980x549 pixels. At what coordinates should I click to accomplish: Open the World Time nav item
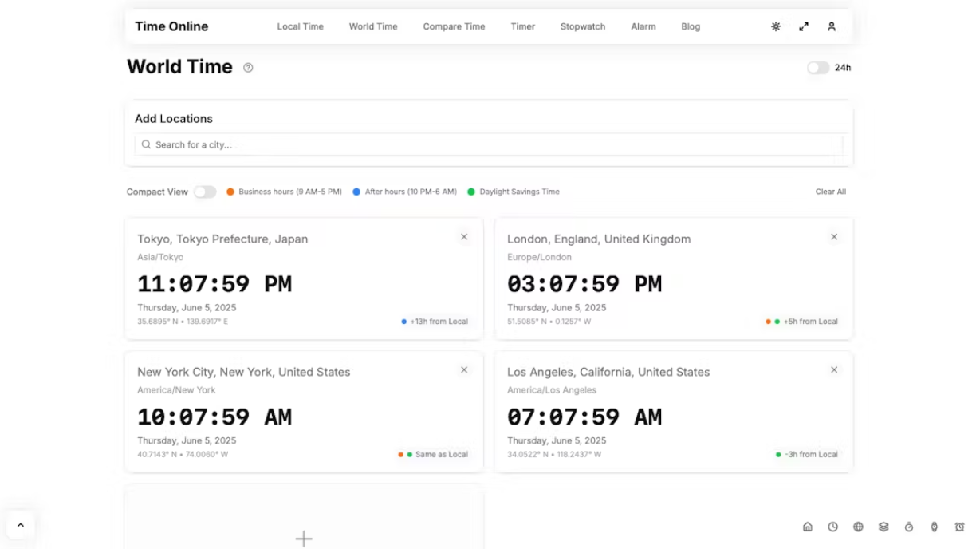coord(373,26)
